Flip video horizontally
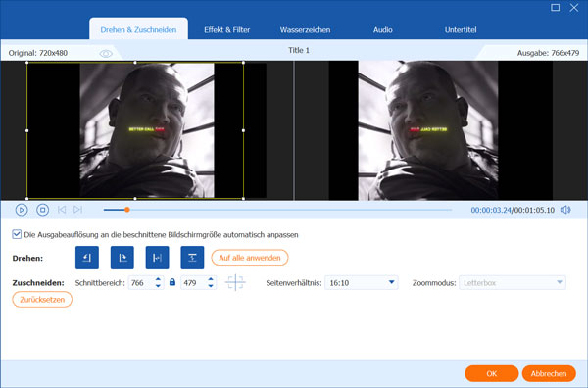 157,258
